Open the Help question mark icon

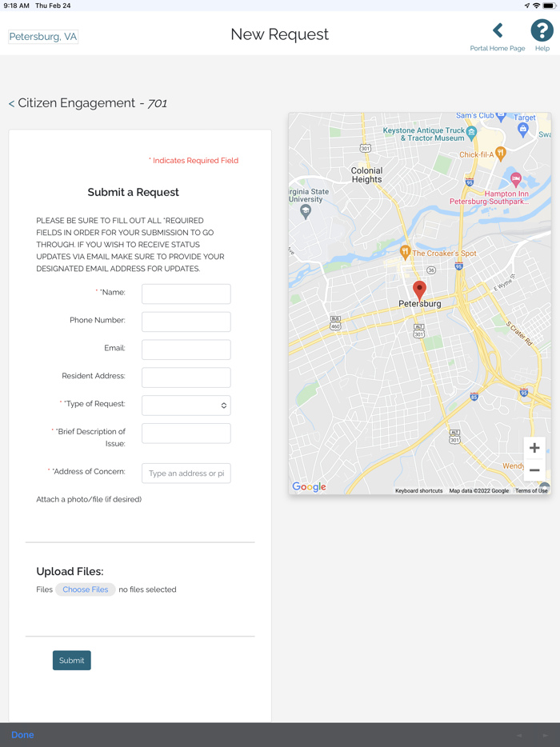[x=542, y=30]
